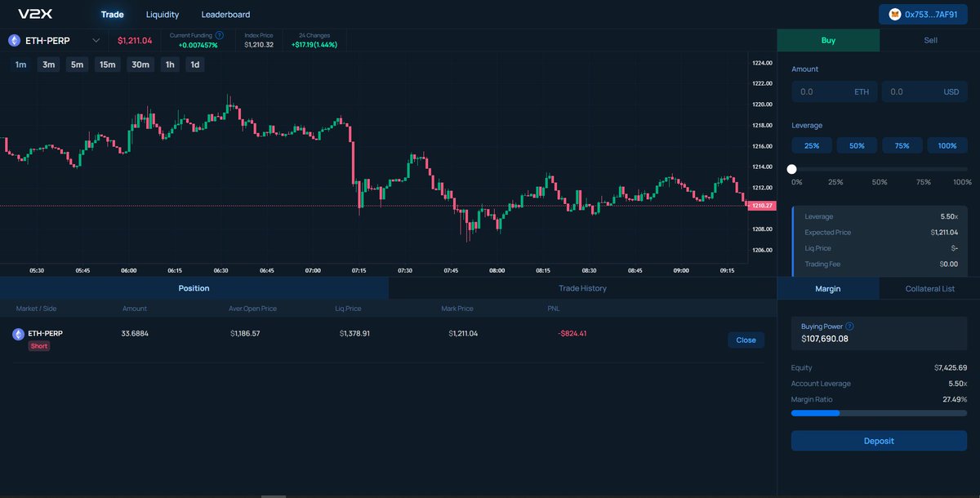
Task: Click the Ethereum icon in position row
Action: [x=18, y=334]
